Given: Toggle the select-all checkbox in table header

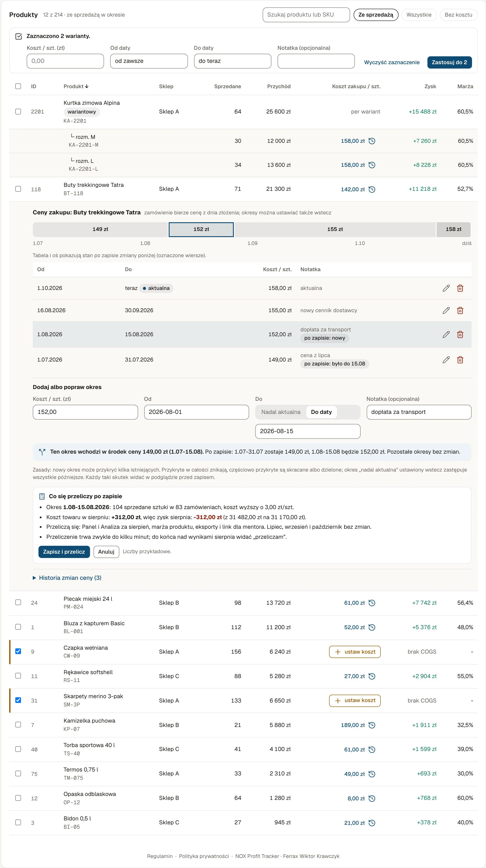Looking at the screenshot, I should coord(18,86).
